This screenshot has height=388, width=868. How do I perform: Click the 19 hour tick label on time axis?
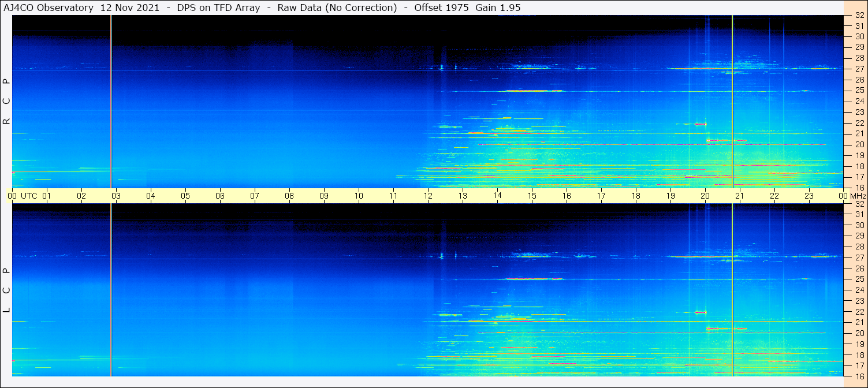pos(670,196)
